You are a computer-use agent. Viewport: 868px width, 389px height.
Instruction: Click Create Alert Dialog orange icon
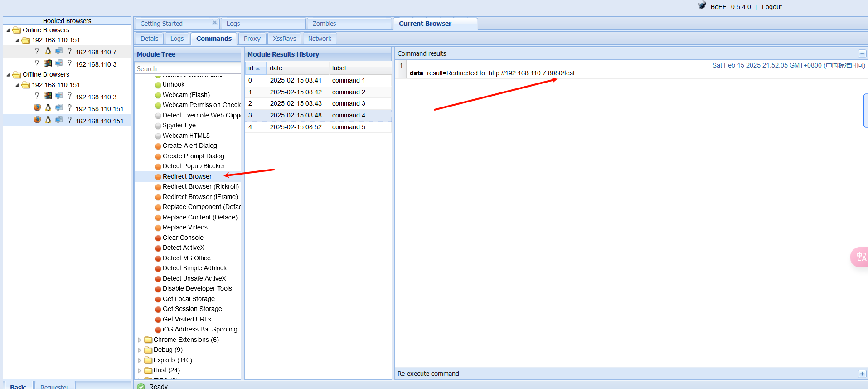pos(158,146)
